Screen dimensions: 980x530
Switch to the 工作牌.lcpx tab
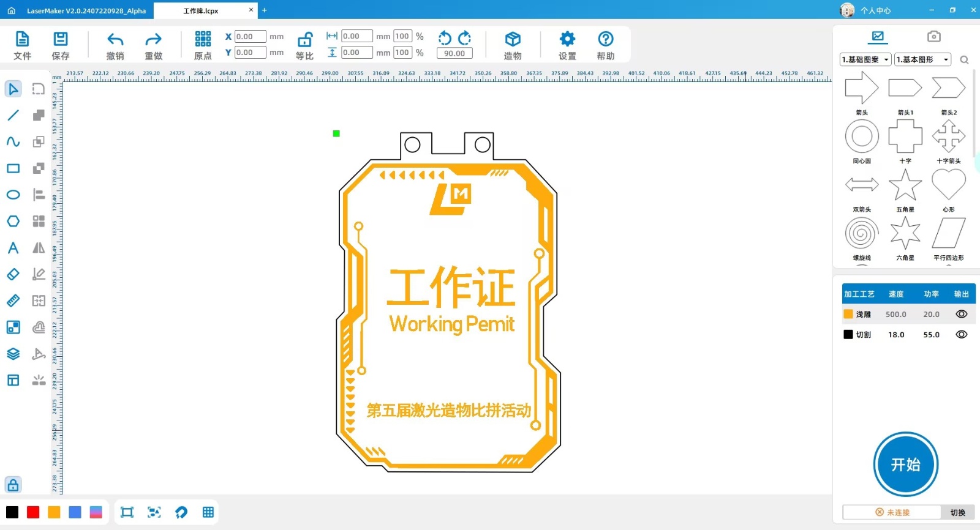pos(201,10)
